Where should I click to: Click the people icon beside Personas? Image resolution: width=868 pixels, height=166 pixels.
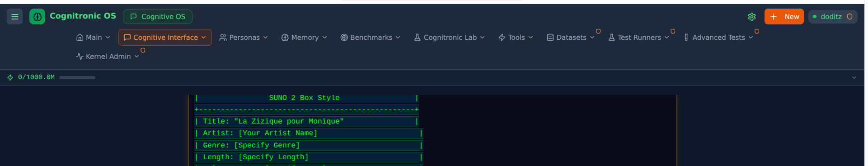click(223, 38)
